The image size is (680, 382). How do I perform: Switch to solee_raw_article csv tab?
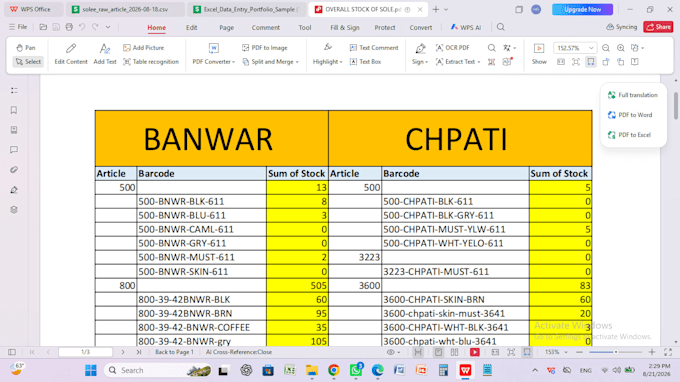click(x=125, y=9)
